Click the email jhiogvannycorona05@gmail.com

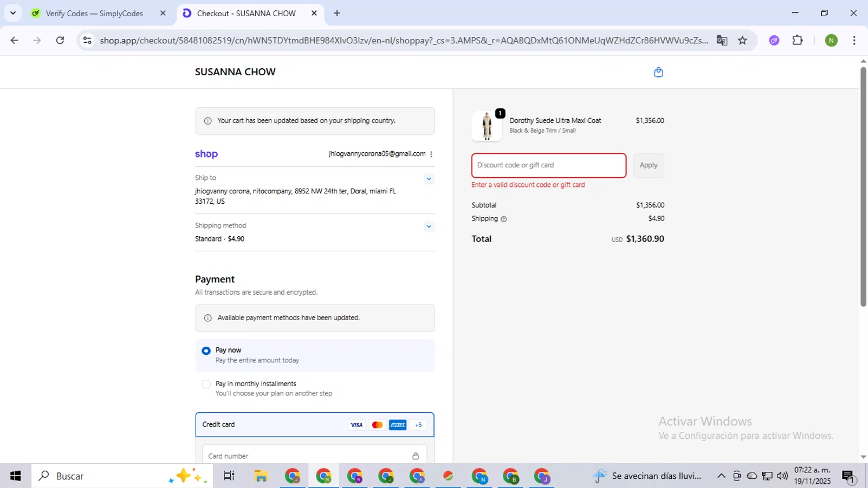coord(377,154)
